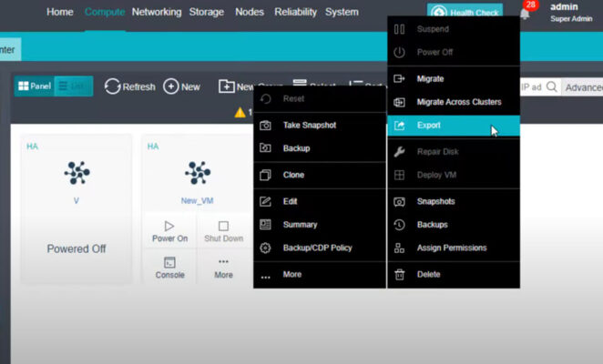Click the New Group folder icon
This screenshot has height=364, width=603.
[226, 86]
